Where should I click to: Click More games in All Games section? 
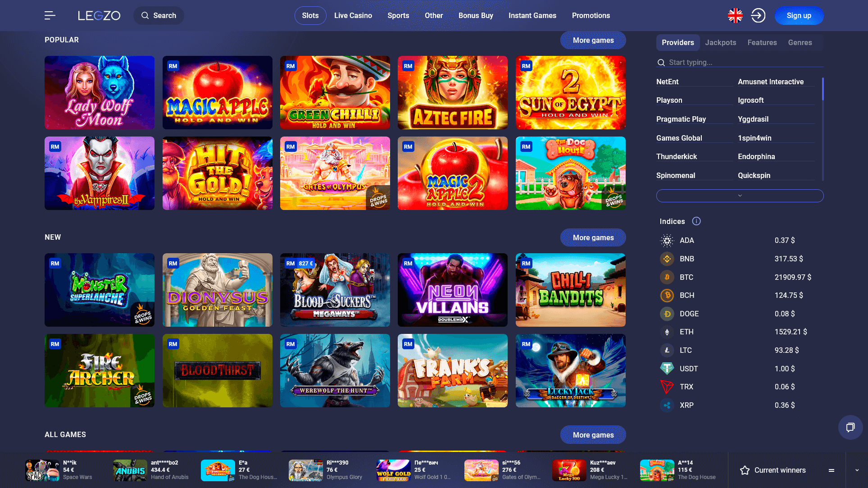coord(593,435)
